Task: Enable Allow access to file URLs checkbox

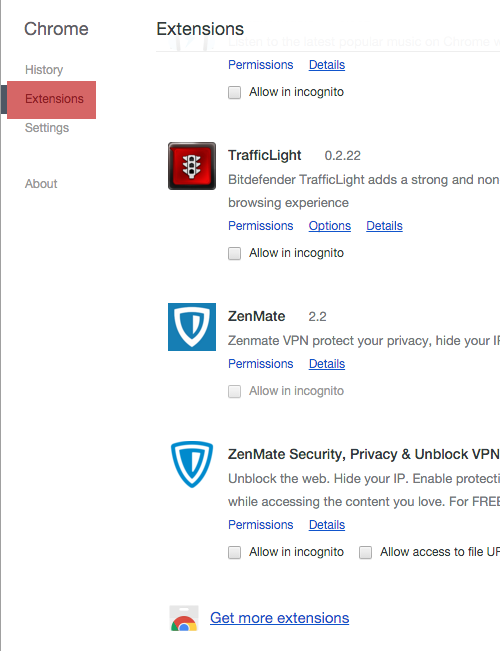Action: [x=365, y=552]
